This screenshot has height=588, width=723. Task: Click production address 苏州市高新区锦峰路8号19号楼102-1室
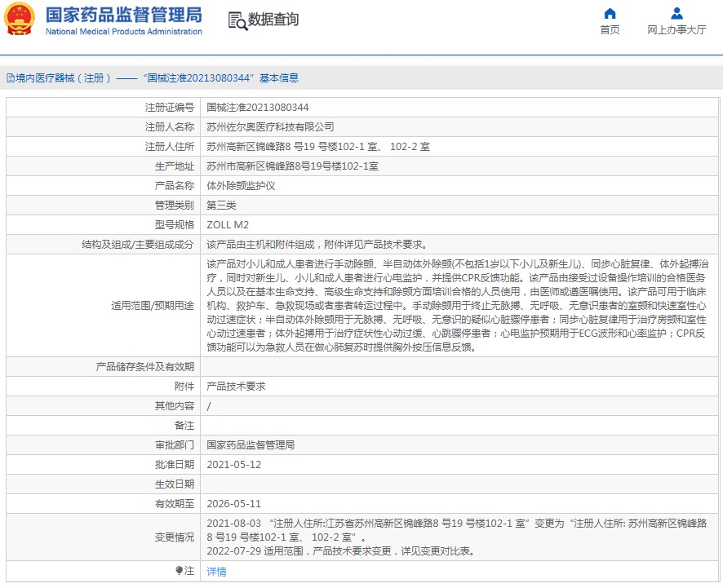tap(292, 166)
